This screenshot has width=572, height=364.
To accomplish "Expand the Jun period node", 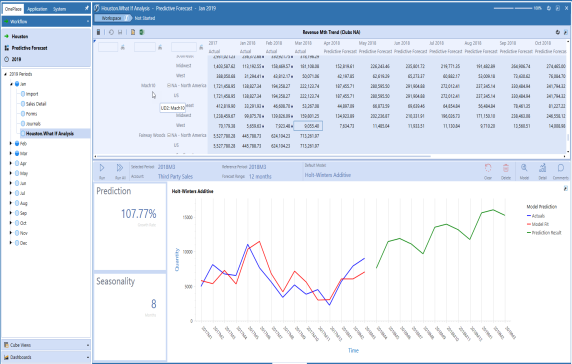I will coord(11,183).
